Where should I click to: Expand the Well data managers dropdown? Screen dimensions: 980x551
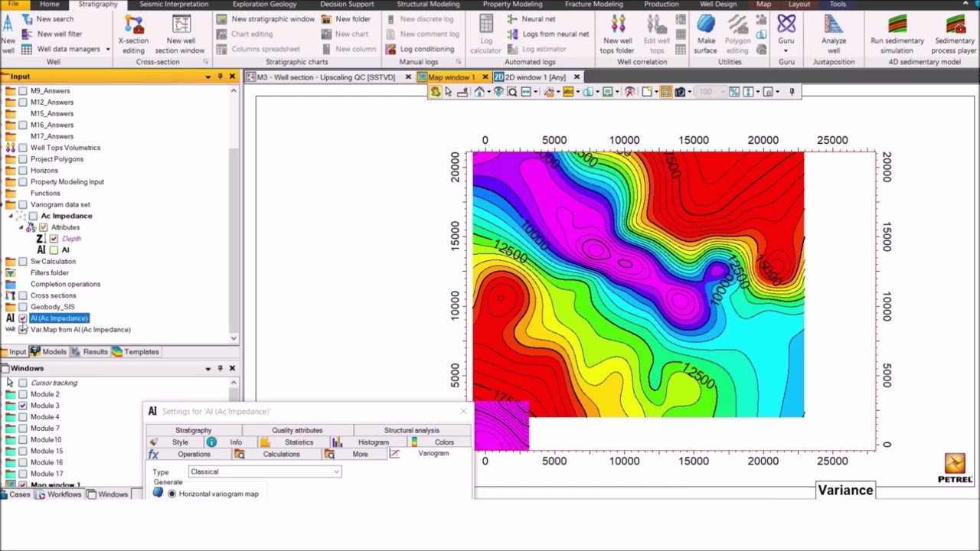click(108, 49)
